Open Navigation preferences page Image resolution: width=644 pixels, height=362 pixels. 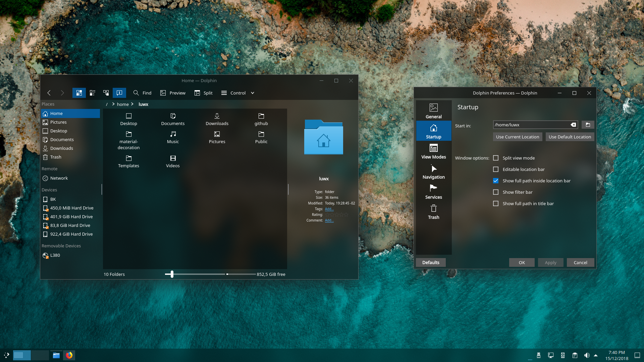[434, 172]
